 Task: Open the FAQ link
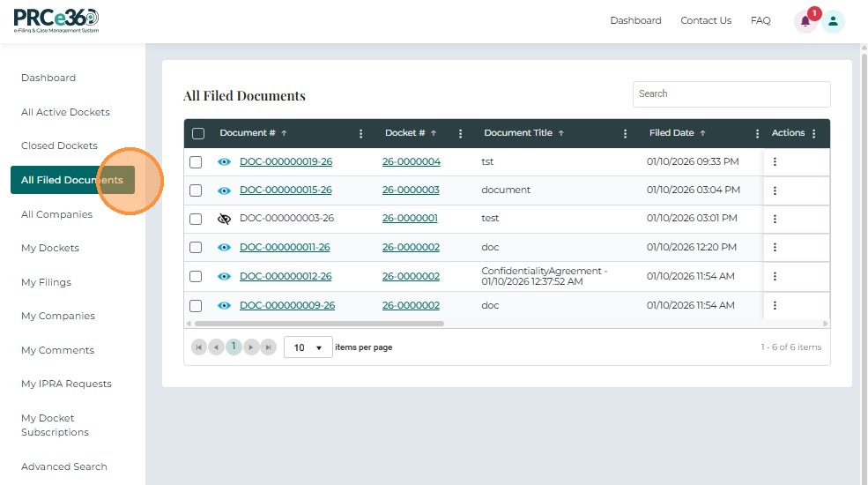coord(760,20)
